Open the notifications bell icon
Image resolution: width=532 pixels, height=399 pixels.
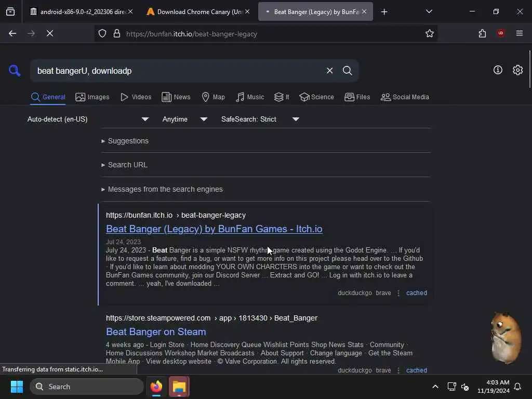click(517, 387)
